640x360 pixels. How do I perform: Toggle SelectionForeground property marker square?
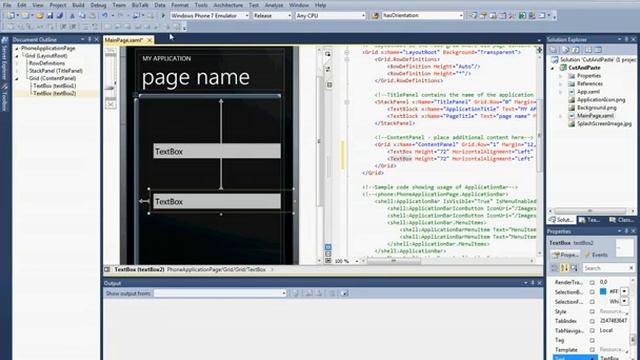click(592, 302)
